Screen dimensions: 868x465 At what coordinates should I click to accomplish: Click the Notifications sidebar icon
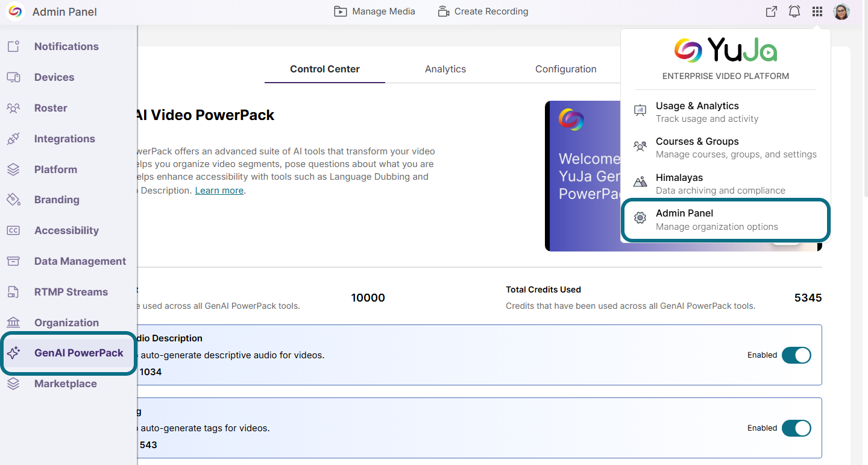point(13,46)
